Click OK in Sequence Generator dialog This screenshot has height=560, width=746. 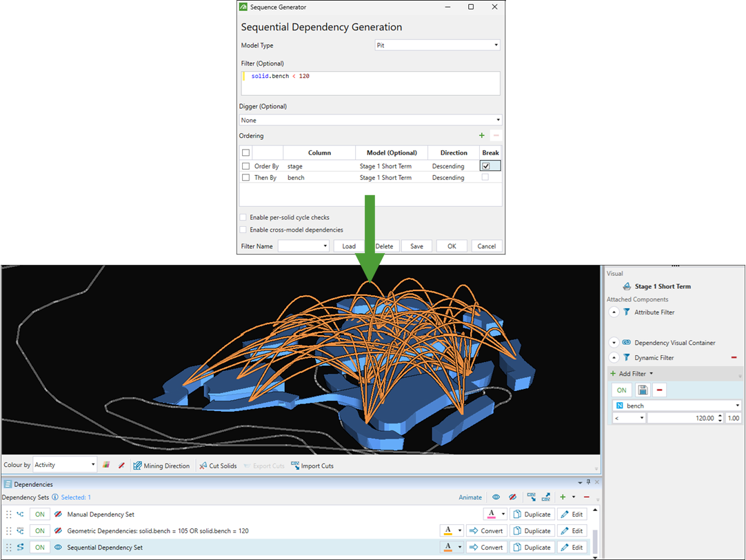pos(451,246)
